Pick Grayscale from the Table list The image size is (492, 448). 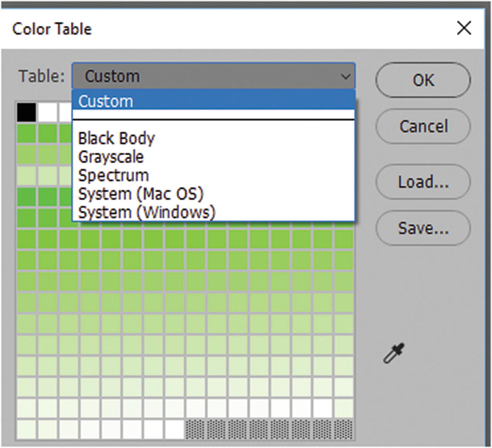pos(111,156)
